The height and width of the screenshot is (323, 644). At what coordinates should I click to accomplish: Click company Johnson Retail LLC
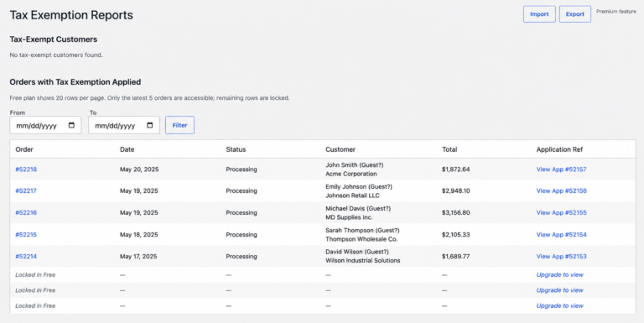[352, 195]
